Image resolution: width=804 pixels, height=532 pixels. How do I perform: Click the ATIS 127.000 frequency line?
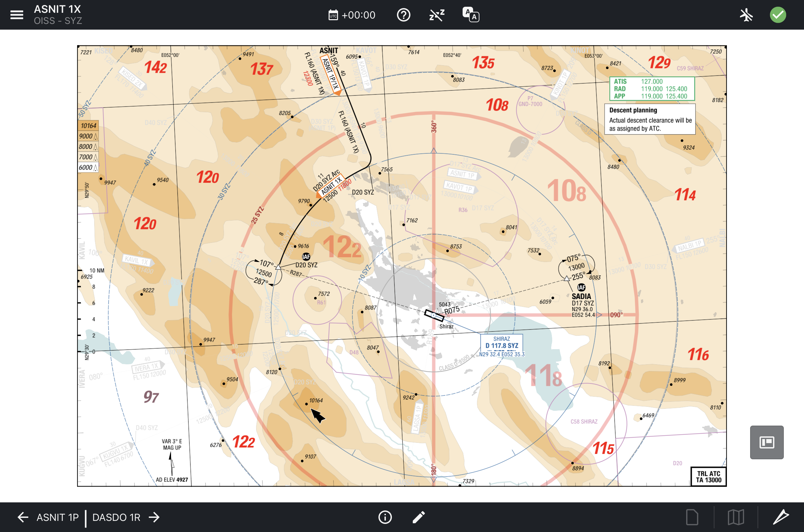click(638, 81)
